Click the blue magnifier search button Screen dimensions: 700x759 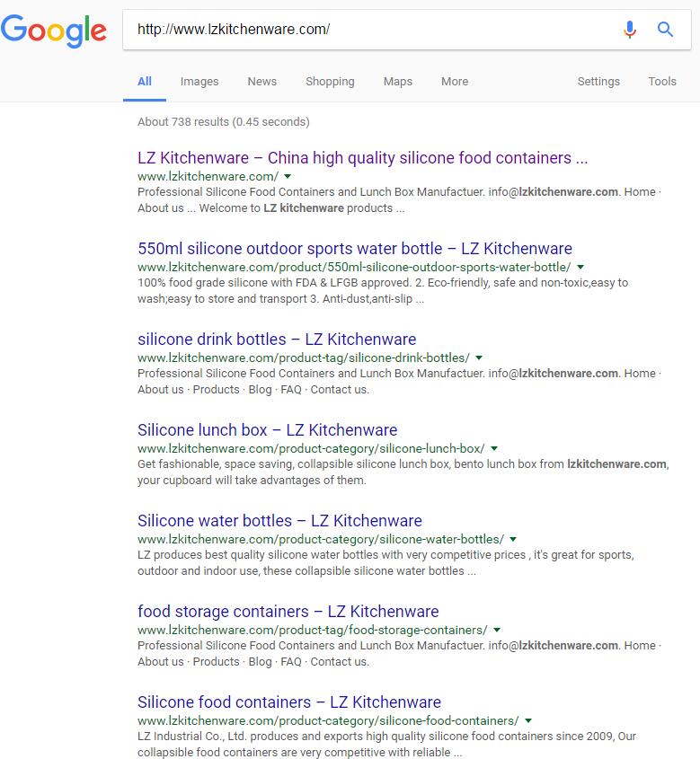[665, 30]
